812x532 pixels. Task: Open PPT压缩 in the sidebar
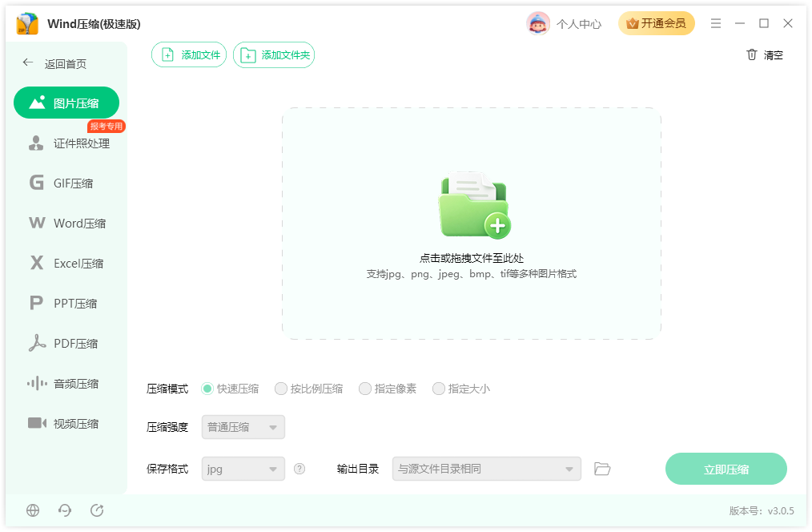[66, 303]
